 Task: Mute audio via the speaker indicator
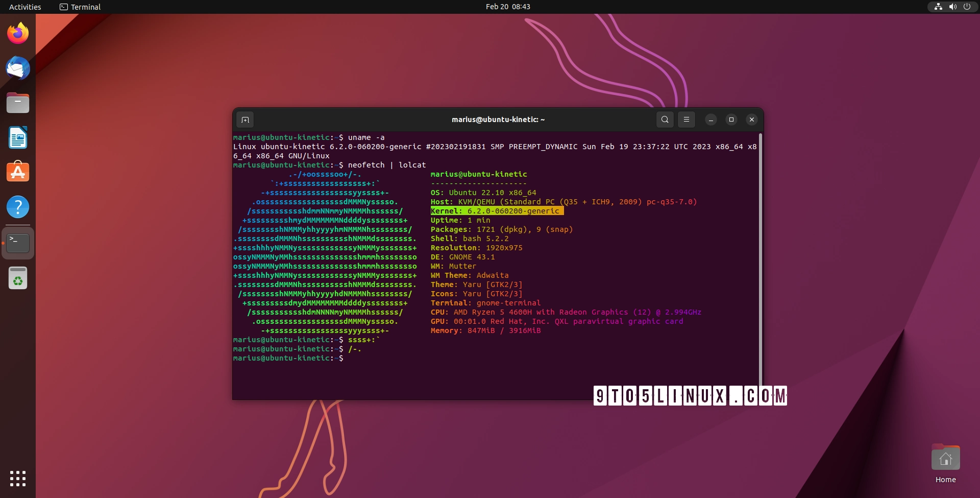pyautogui.click(x=952, y=7)
